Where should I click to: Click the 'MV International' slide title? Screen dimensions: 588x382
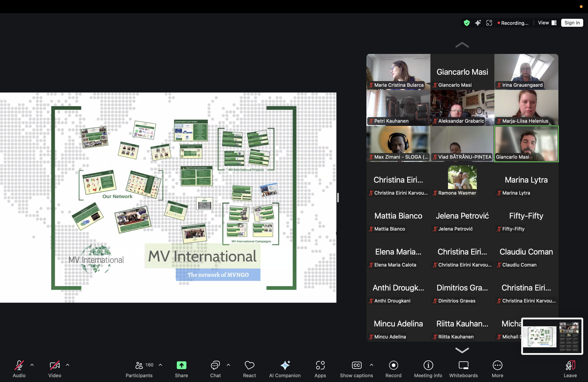point(202,256)
